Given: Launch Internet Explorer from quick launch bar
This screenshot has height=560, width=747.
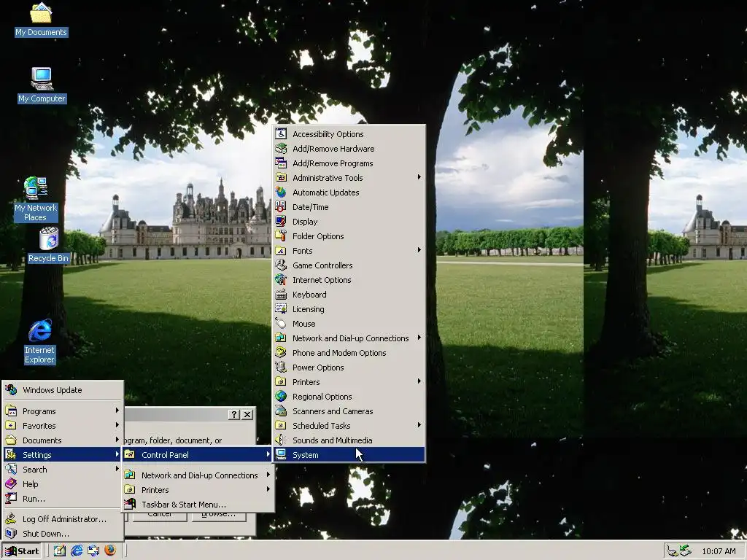Looking at the screenshot, I should click(77, 551).
